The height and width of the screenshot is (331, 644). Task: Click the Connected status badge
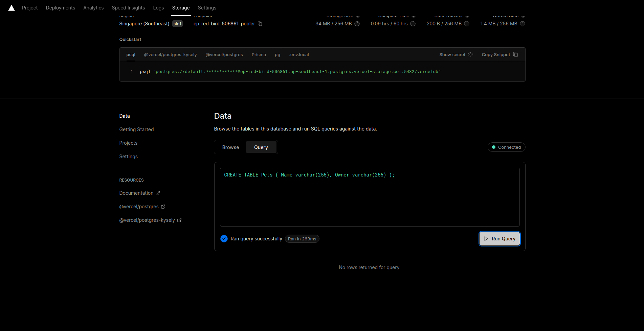pos(506,147)
